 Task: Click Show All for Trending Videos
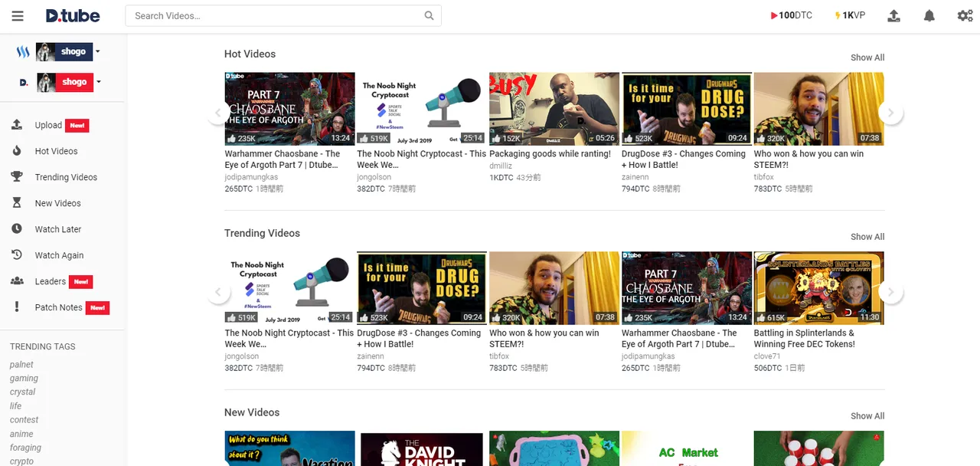867,237
